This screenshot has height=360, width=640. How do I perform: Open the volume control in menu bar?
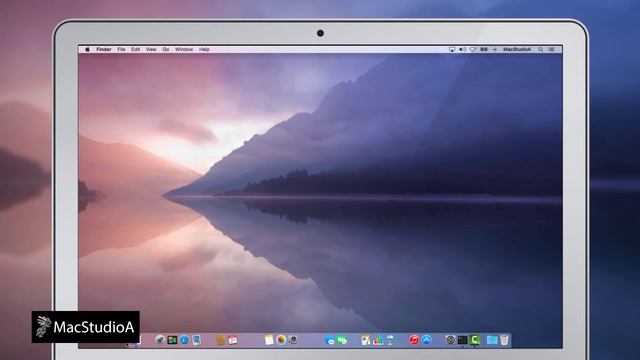[x=462, y=49]
